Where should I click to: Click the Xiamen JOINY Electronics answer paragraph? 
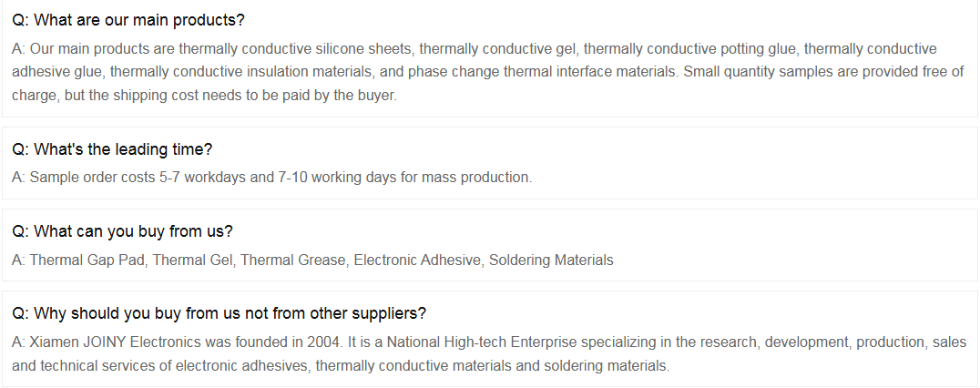click(489, 353)
